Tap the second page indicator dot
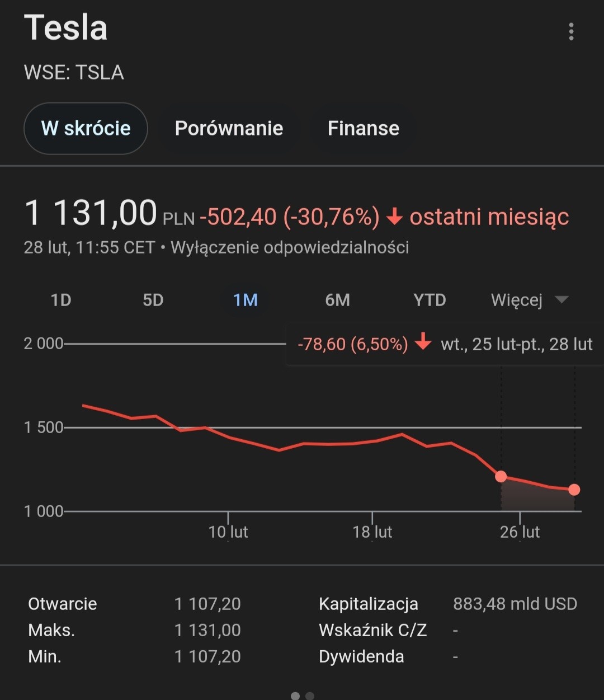Screen dimensions: 604x700 309,696
